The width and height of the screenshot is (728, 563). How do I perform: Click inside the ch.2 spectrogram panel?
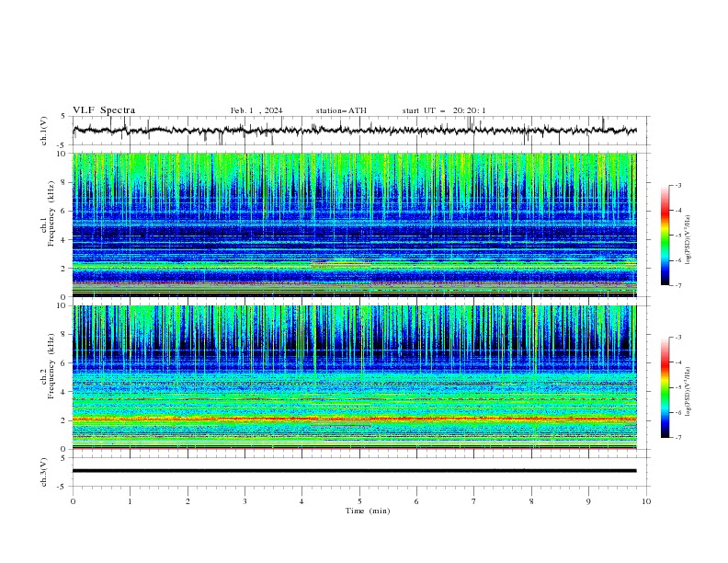(355, 377)
